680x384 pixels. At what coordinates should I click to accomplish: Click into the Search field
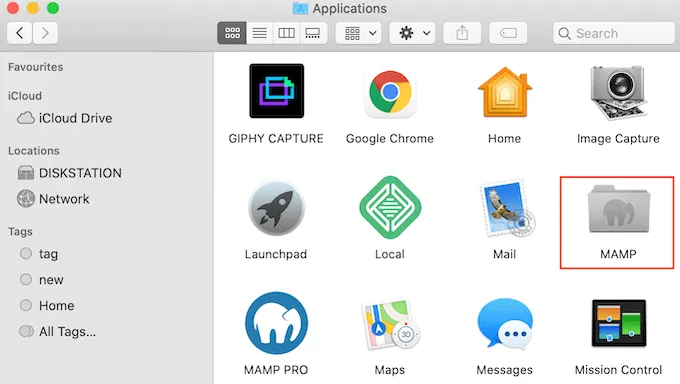tap(614, 33)
